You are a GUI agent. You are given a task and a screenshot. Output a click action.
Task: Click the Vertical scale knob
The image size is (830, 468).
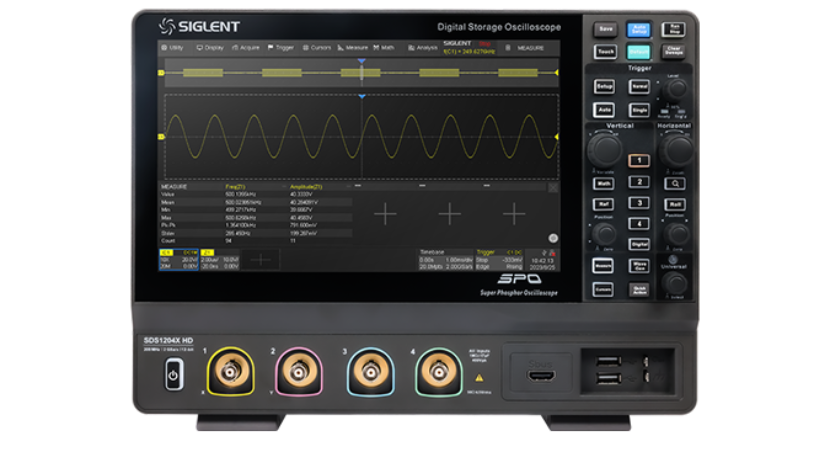pos(604,150)
